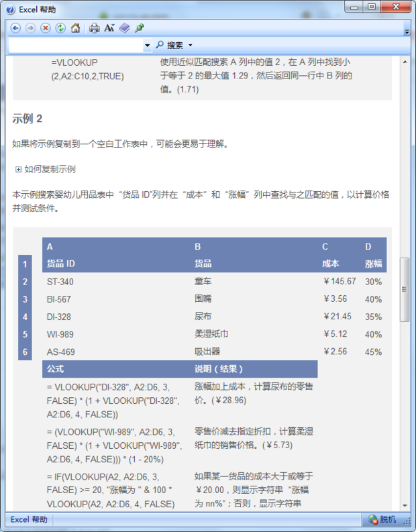Click the 柔湿纸巾 product cell
Screen dimensions: 416x532
tap(211, 334)
